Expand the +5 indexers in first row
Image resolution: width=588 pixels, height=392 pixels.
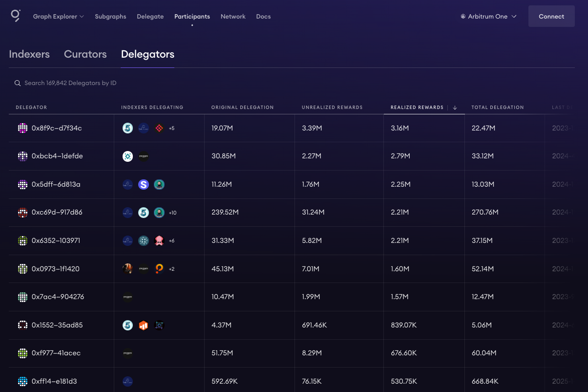tap(171, 128)
